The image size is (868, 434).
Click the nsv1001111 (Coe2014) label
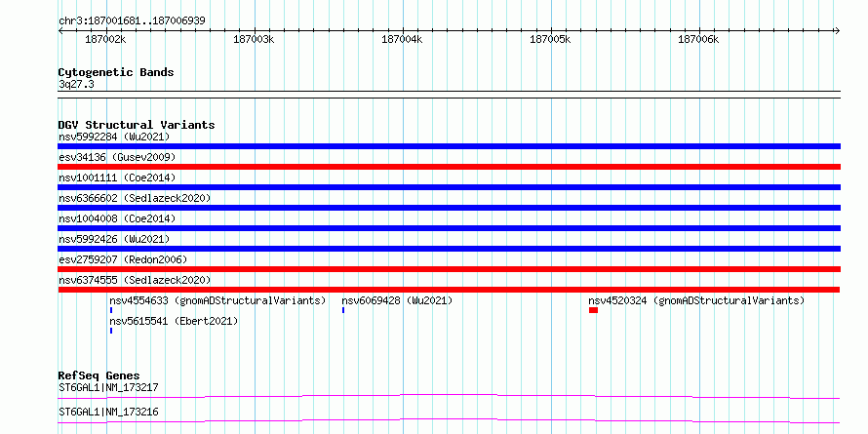pyautogui.click(x=117, y=178)
